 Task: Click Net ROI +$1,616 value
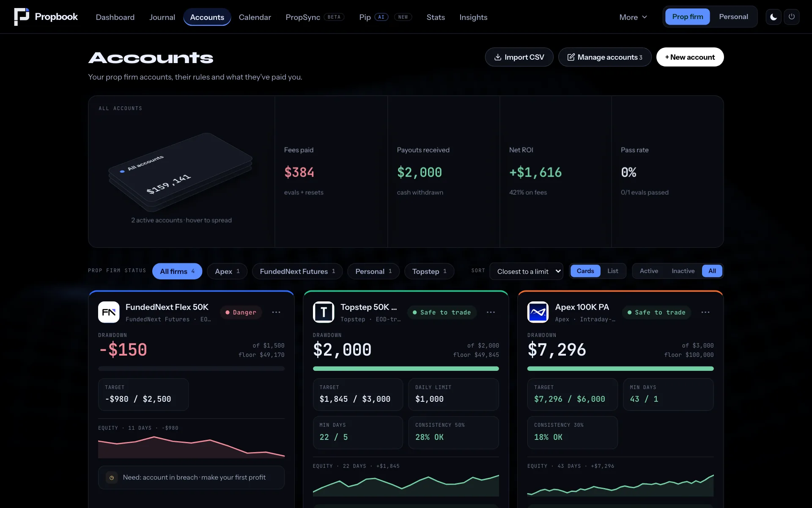535,172
